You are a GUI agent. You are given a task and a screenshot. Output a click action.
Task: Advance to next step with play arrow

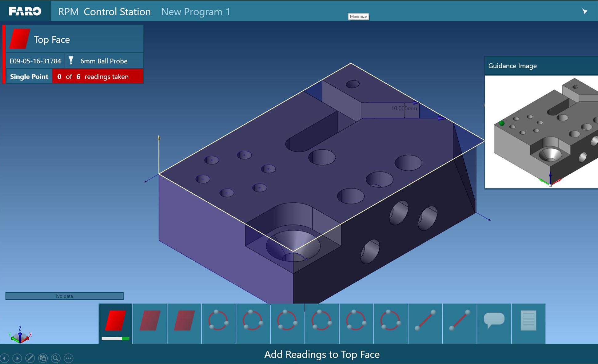click(17, 358)
